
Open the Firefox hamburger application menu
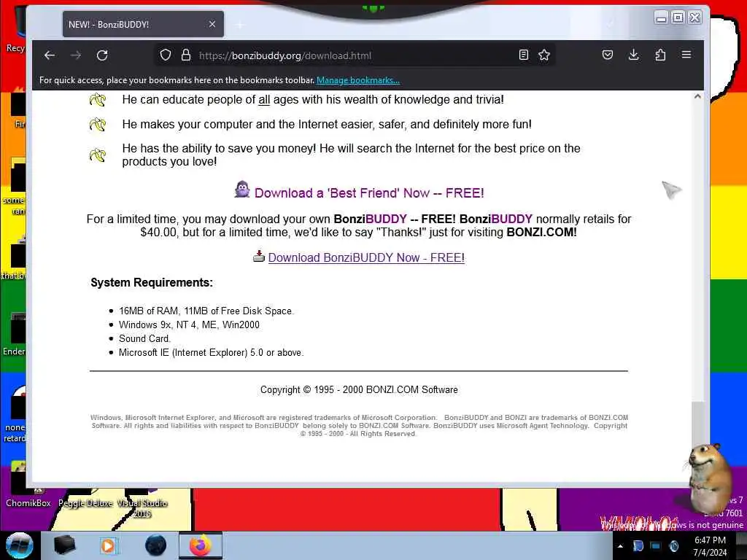click(x=686, y=55)
